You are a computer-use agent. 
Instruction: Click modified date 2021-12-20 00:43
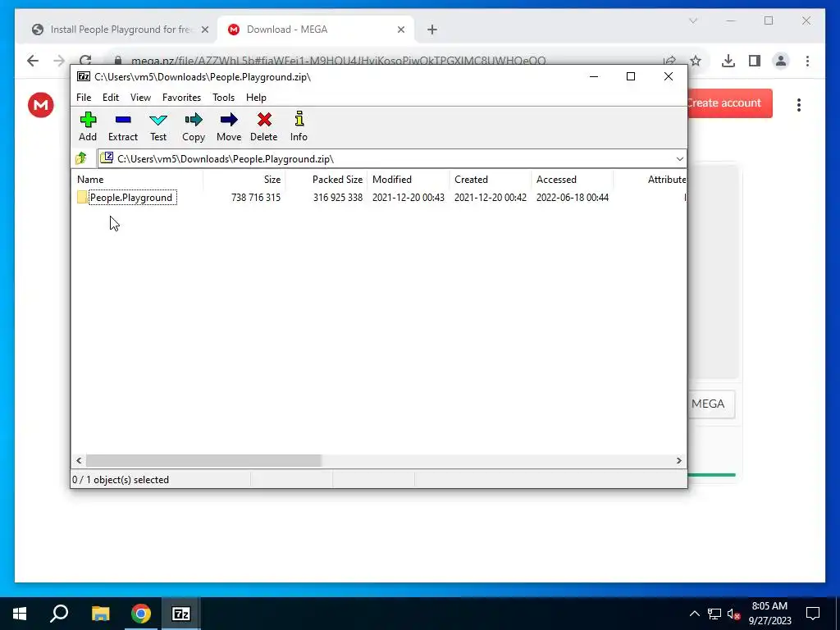(x=409, y=198)
